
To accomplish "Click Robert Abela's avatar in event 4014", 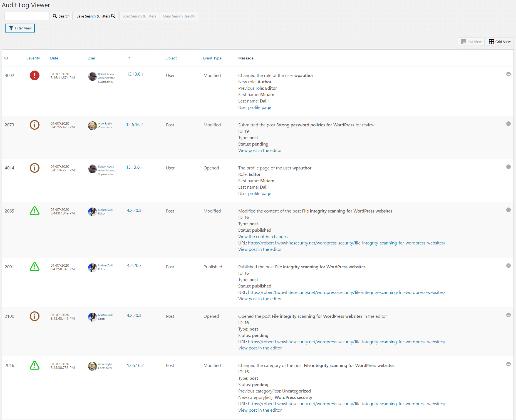I will click(92, 169).
